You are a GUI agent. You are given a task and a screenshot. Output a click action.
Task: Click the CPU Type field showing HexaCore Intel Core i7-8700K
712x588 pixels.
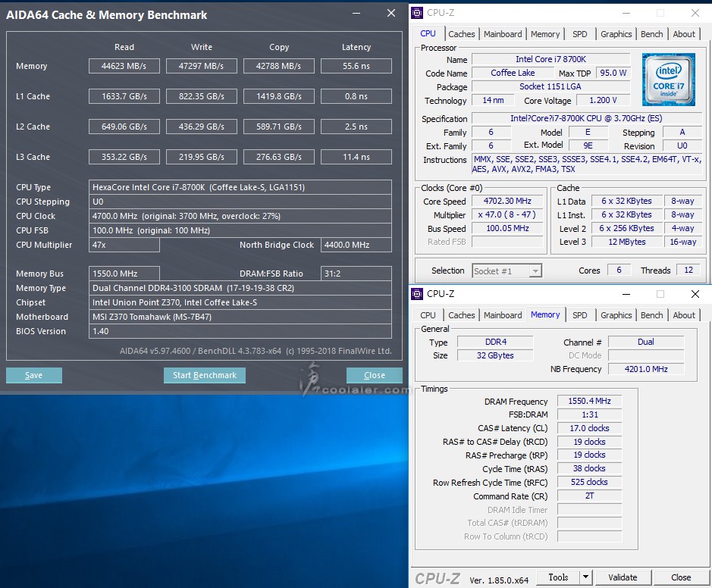240,187
